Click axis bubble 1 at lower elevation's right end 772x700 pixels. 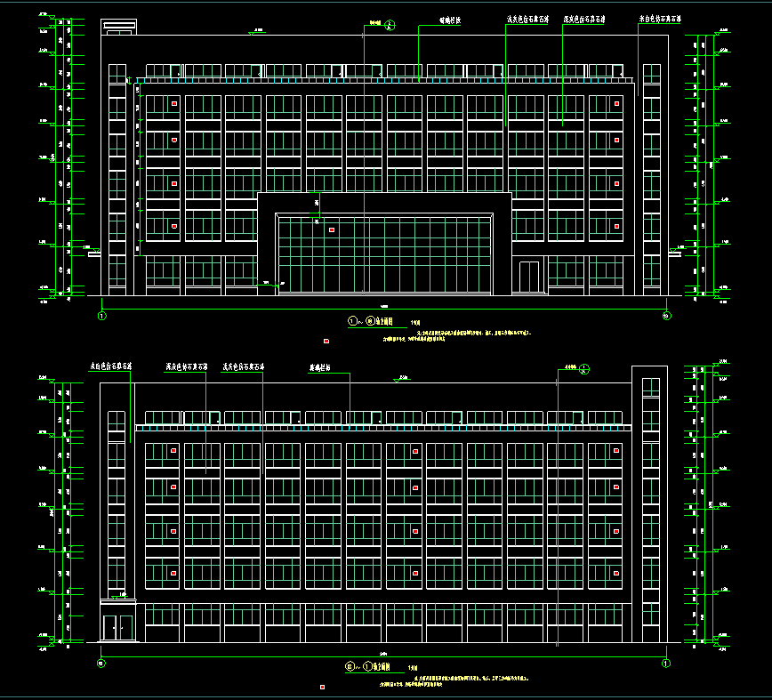point(665,662)
